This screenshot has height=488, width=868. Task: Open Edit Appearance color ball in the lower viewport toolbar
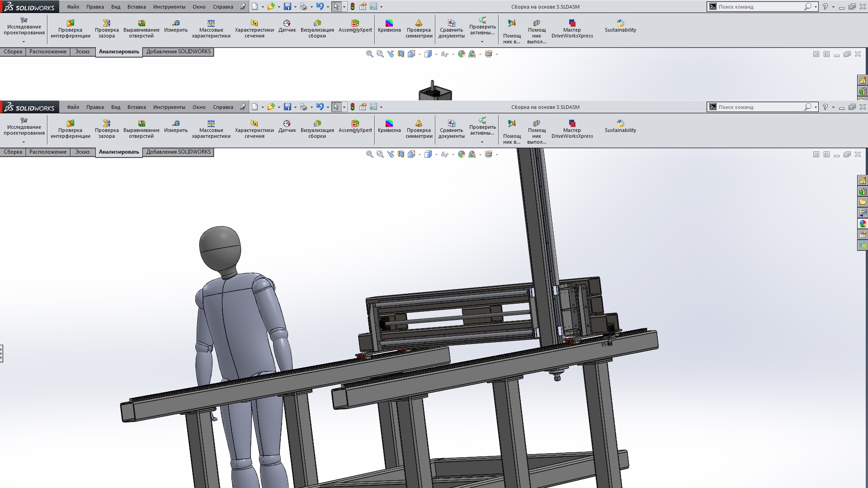point(461,155)
